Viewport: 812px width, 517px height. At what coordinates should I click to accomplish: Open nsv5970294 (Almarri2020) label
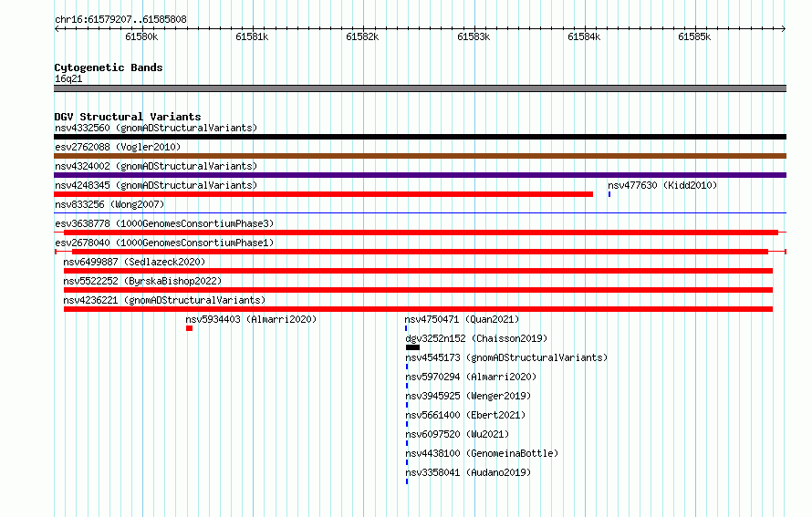(471, 377)
